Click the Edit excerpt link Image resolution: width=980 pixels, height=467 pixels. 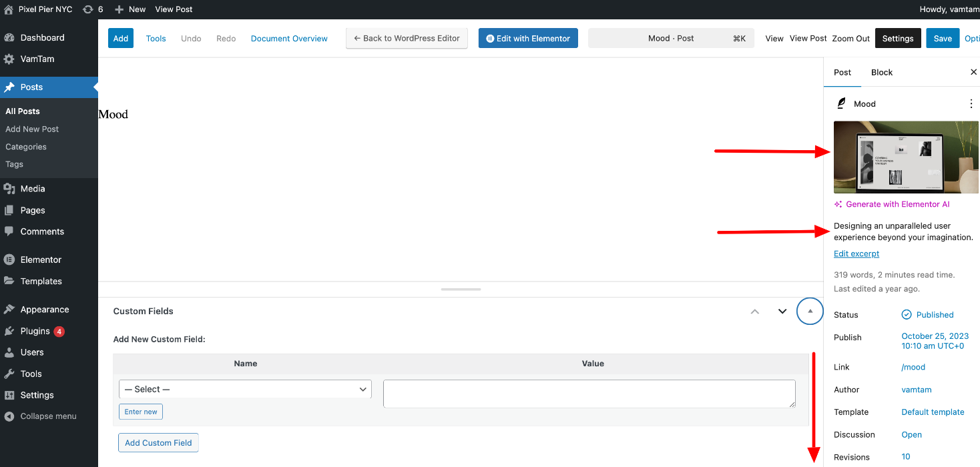pos(856,254)
